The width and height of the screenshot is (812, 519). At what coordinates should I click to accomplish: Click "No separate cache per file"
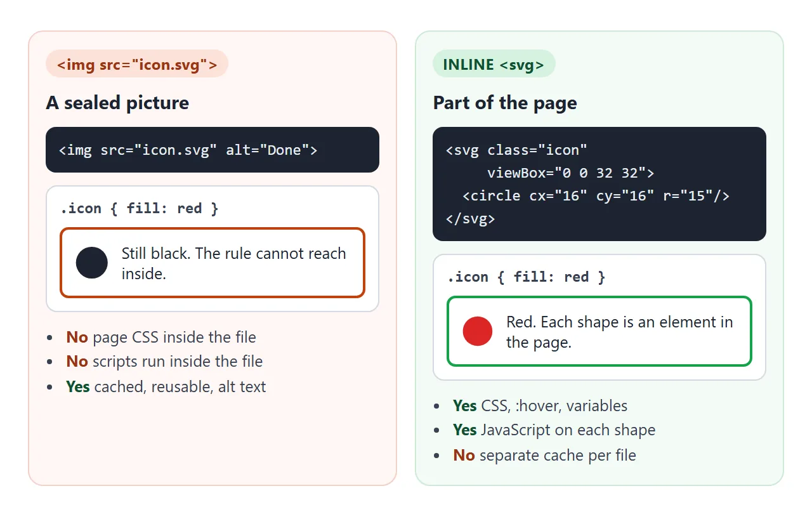click(x=544, y=456)
